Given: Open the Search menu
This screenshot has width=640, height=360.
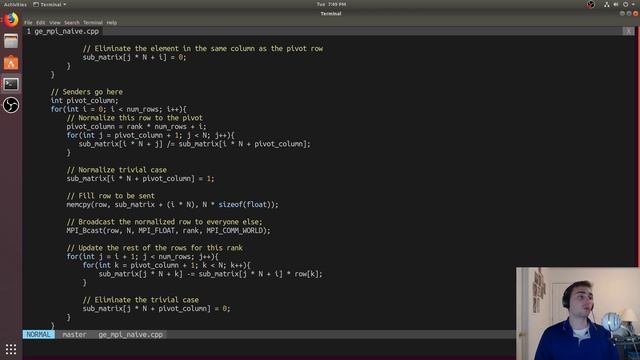Looking at the screenshot, I should pyautogui.click(x=72, y=23).
